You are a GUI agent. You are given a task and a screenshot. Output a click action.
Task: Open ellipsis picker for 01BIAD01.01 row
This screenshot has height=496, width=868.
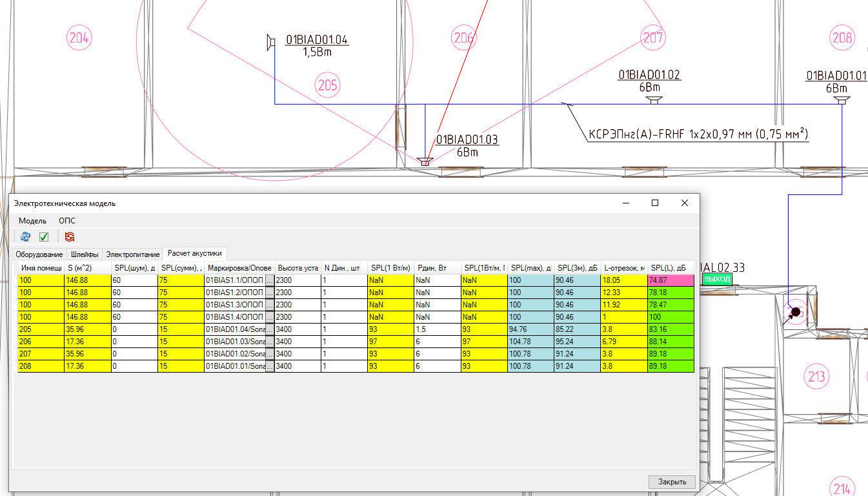coord(270,366)
